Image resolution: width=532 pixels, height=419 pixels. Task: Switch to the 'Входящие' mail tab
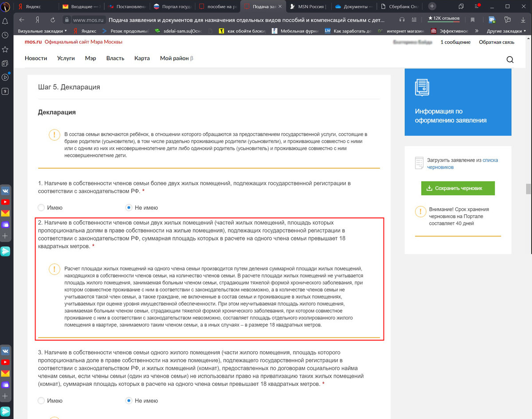[x=81, y=7]
